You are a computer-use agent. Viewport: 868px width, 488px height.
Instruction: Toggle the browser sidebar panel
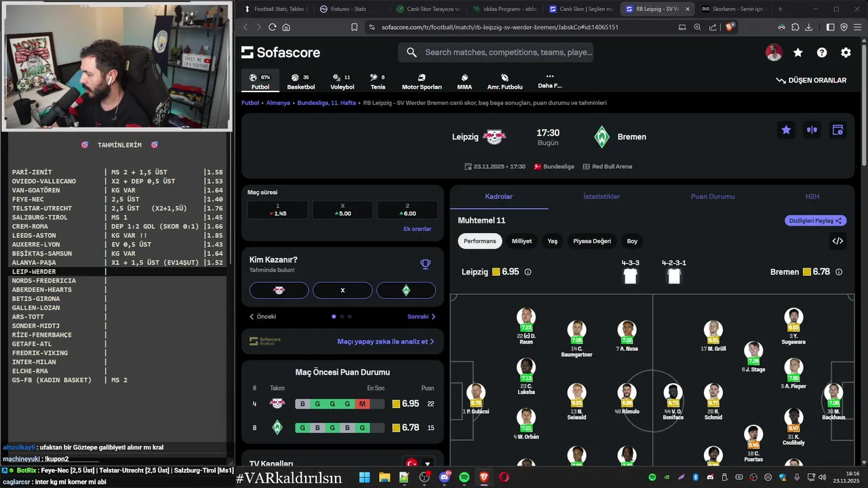point(830,27)
